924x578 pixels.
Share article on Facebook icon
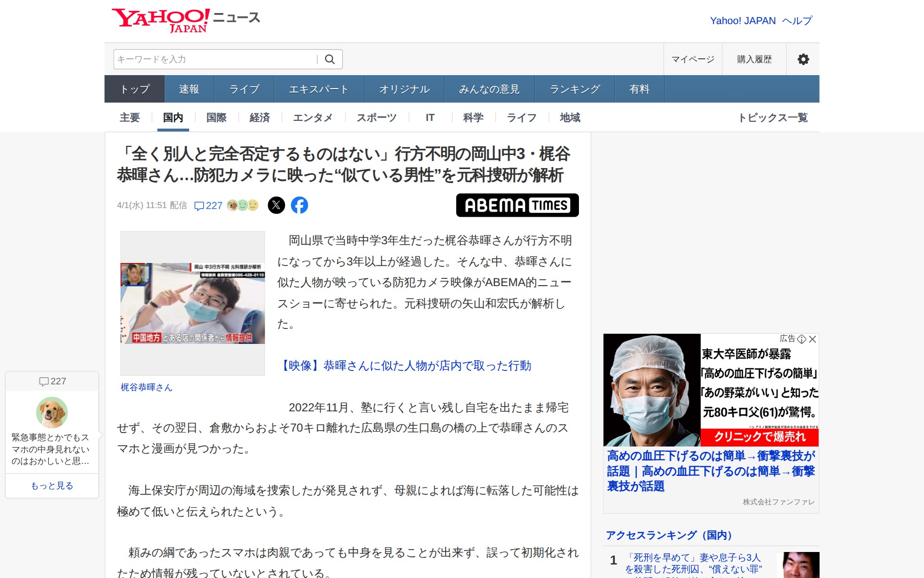pyautogui.click(x=299, y=205)
